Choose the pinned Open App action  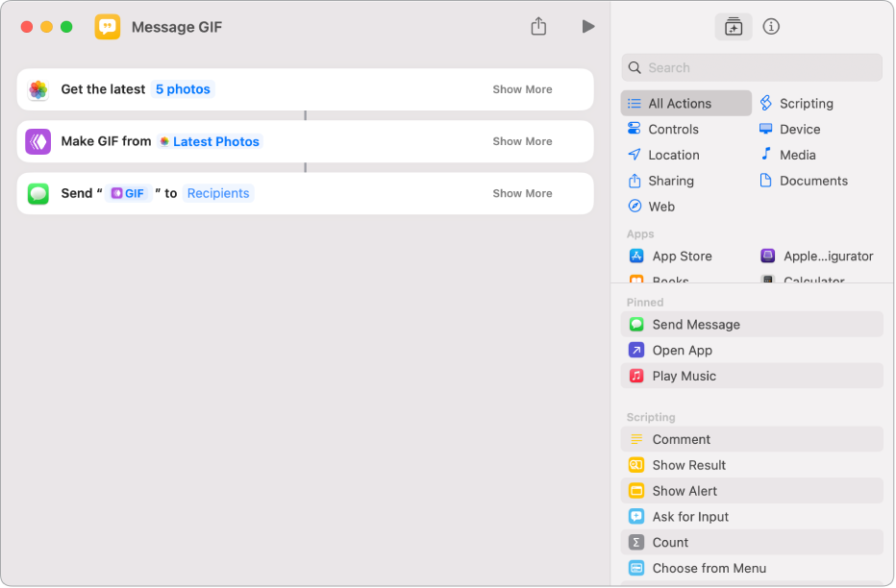click(x=752, y=350)
